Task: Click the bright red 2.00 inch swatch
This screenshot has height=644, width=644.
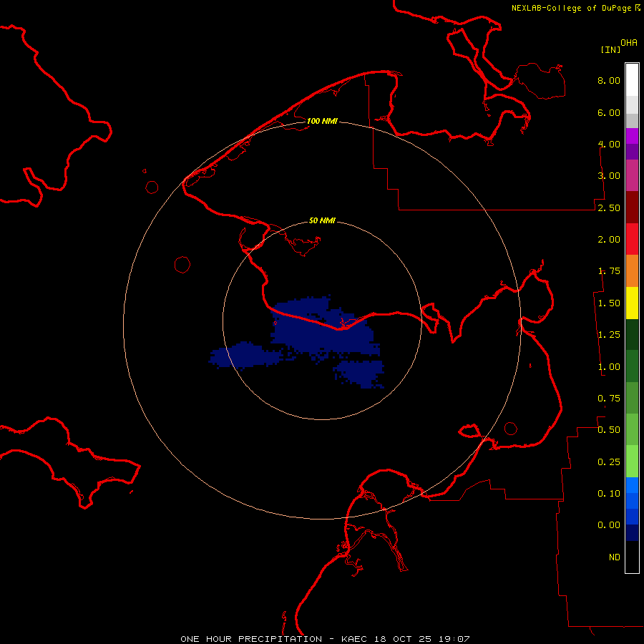Action: pyautogui.click(x=632, y=239)
